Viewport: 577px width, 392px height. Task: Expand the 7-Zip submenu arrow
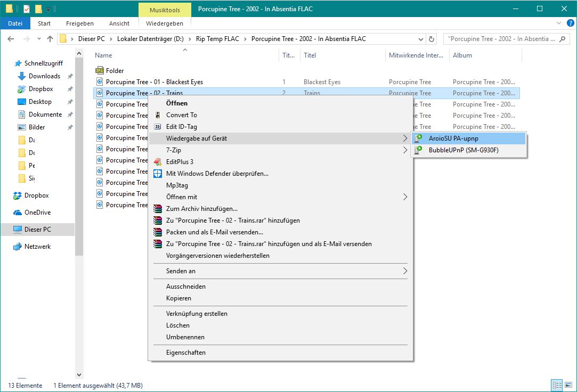[405, 150]
